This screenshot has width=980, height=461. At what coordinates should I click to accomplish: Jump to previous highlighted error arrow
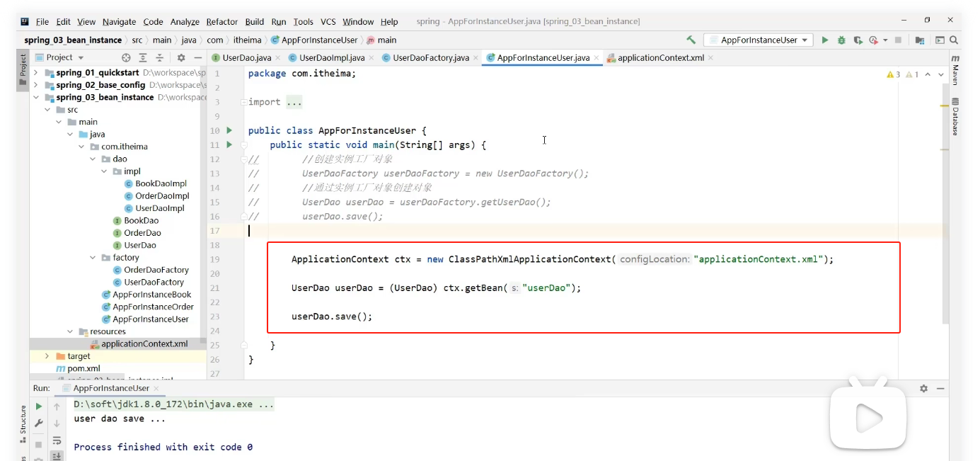928,74
